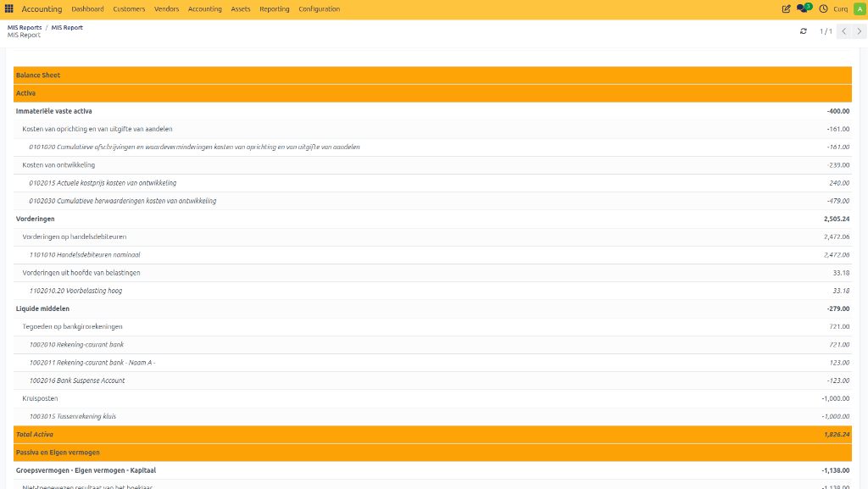Open account 1002010 Rekening-courant bank
This screenshot has width=868, height=489.
[x=76, y=345]
